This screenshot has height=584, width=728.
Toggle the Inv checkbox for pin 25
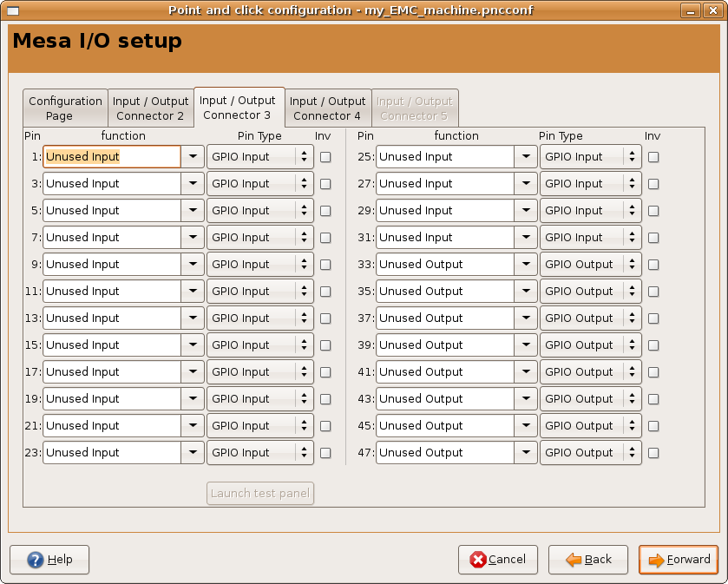tap(653, 157)
